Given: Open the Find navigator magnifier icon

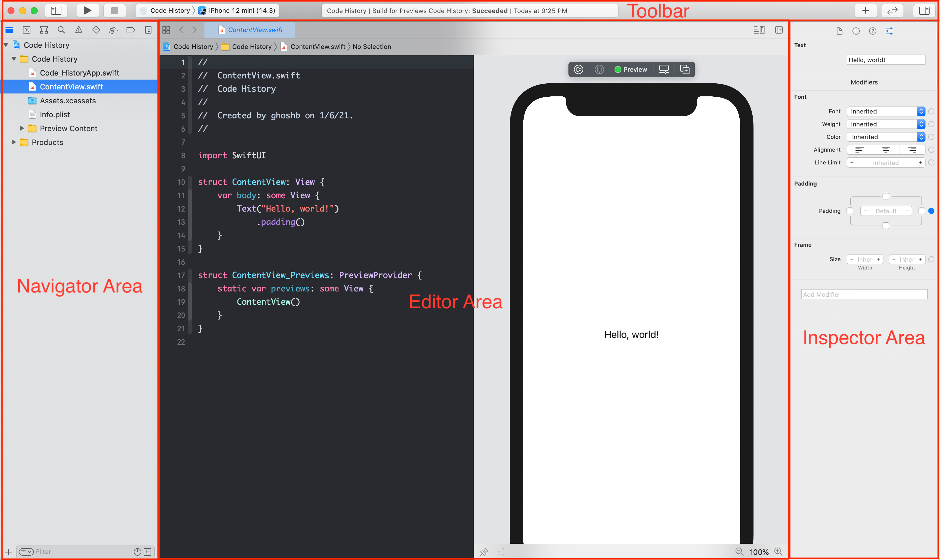Looking at the screenshot, I should pos(61,30).
